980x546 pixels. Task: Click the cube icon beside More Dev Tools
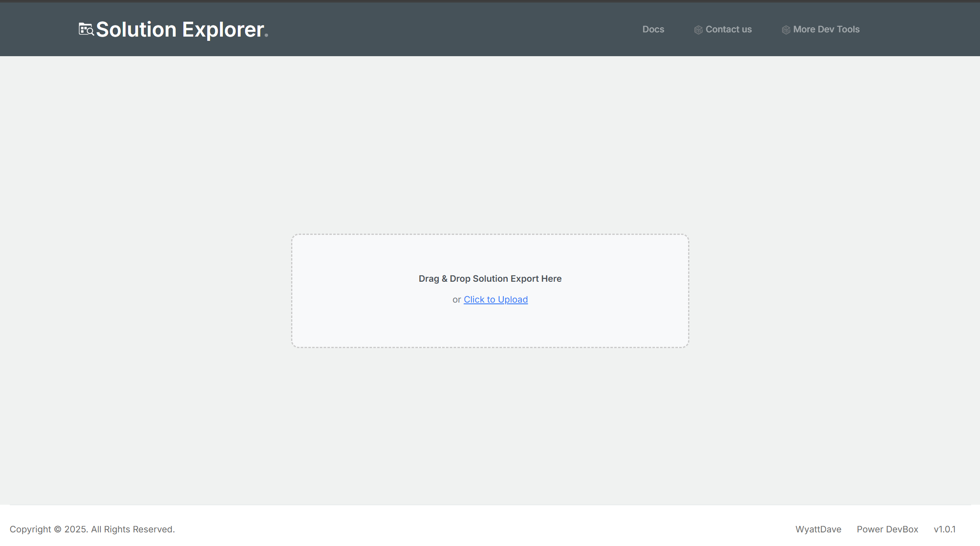(786, 30)
